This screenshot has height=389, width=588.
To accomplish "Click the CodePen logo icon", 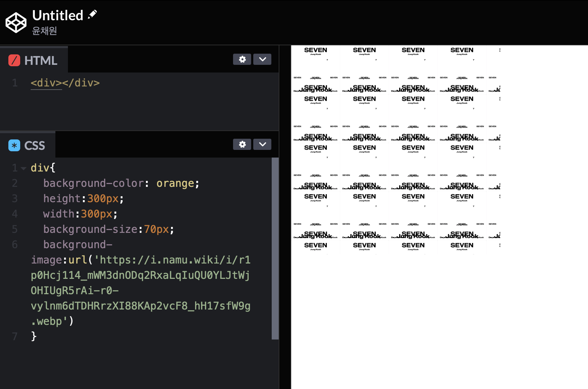I will [16, 23].
